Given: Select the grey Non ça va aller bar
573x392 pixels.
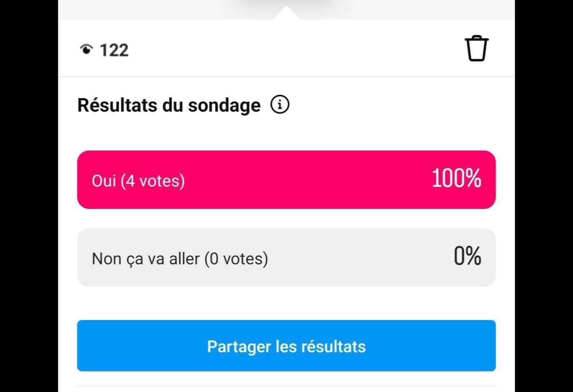Looking at the screenshot, I should click(286, 258).
